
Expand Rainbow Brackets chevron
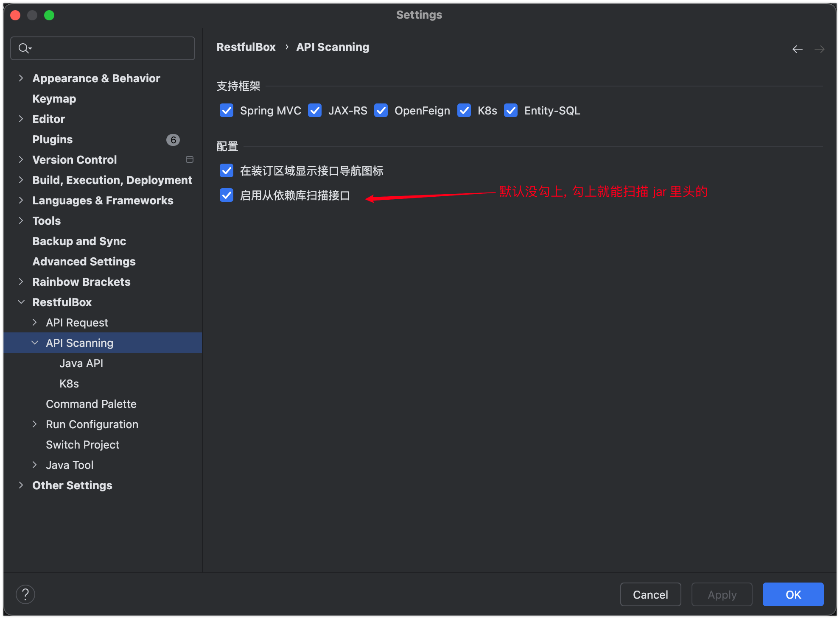pos(21,282)
